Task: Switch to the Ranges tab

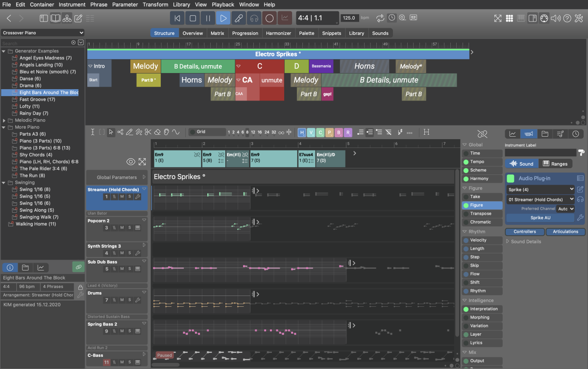Action: click(555, 164)
